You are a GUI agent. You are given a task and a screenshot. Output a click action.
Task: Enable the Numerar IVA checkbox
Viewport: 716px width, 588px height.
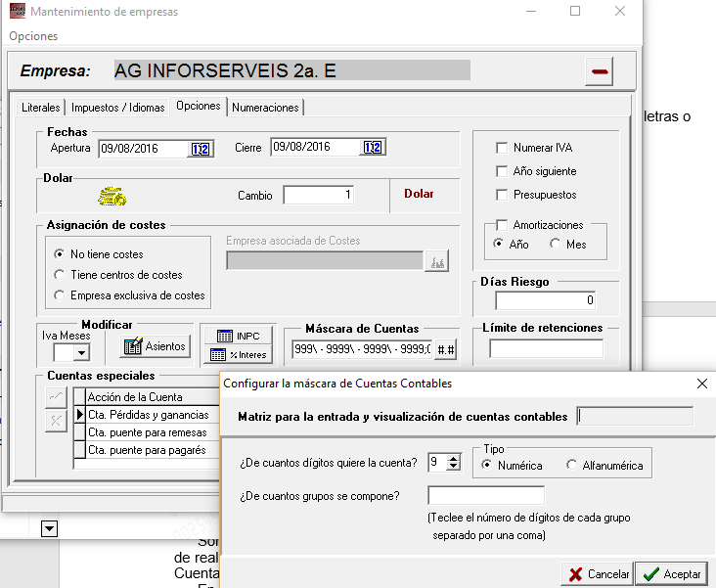click(502, 148)
